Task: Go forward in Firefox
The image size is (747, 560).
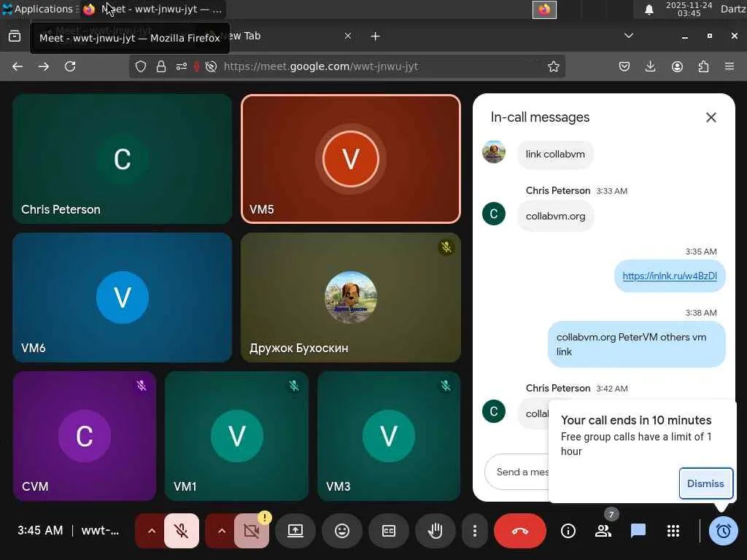Action: 44,66
